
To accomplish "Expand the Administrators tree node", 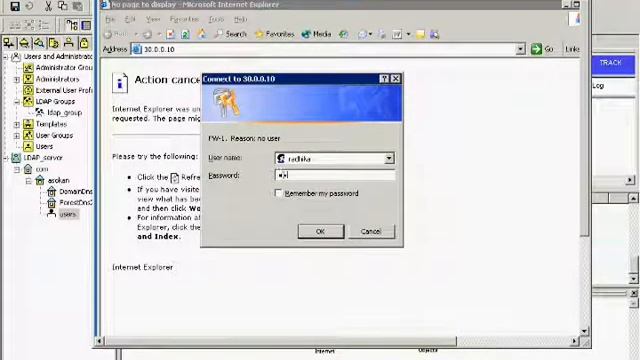I will click(x=17, y=80).
